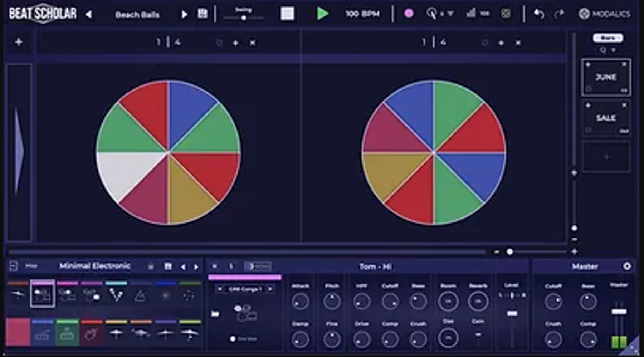Select the SALE pattern thumbnail

pyautogui.click(x=606, y=118)
